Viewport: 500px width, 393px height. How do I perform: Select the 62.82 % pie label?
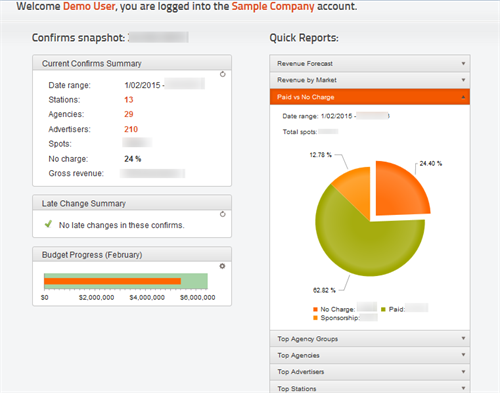point(324,290)
